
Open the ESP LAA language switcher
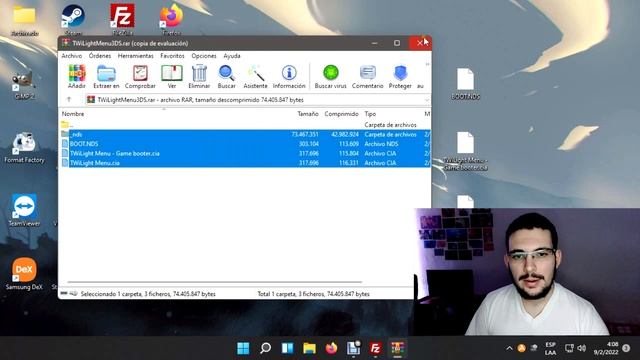(x=550, y=348)
